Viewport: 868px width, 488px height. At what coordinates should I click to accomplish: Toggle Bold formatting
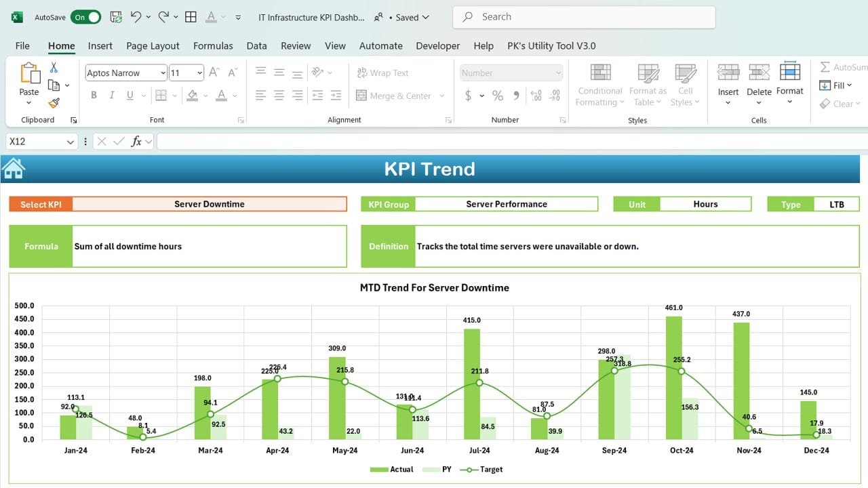[x=94, y=96]
